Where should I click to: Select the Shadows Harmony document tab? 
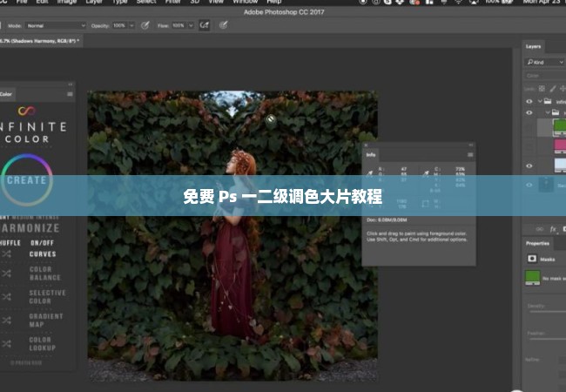pos(41,41)
